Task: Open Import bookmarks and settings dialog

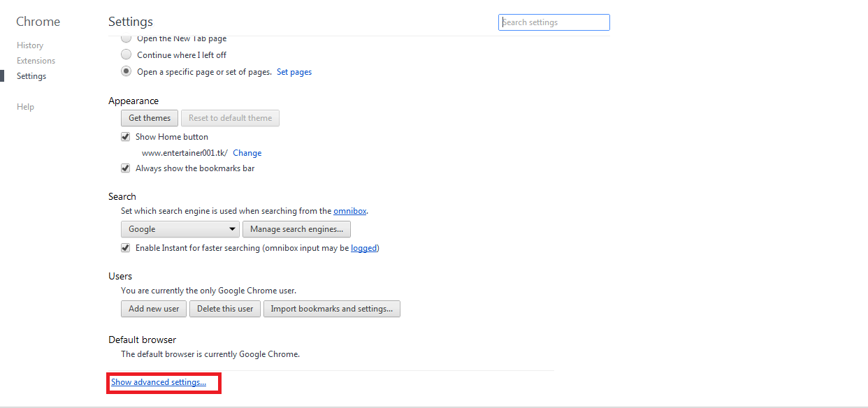Action: point(331,309)
